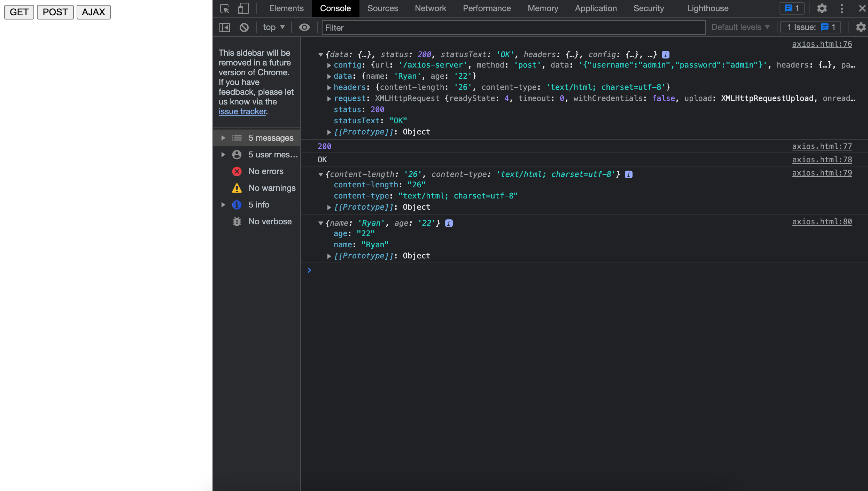Select the inspect element picker icon
Image resolution: width=868 pixels, height=491 pixels.
225,8
